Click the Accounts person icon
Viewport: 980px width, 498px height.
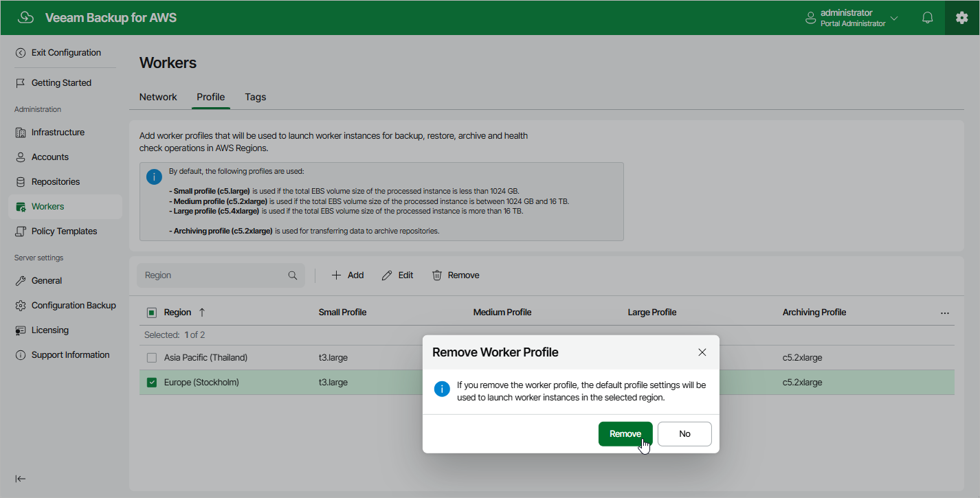coord(21,157)
